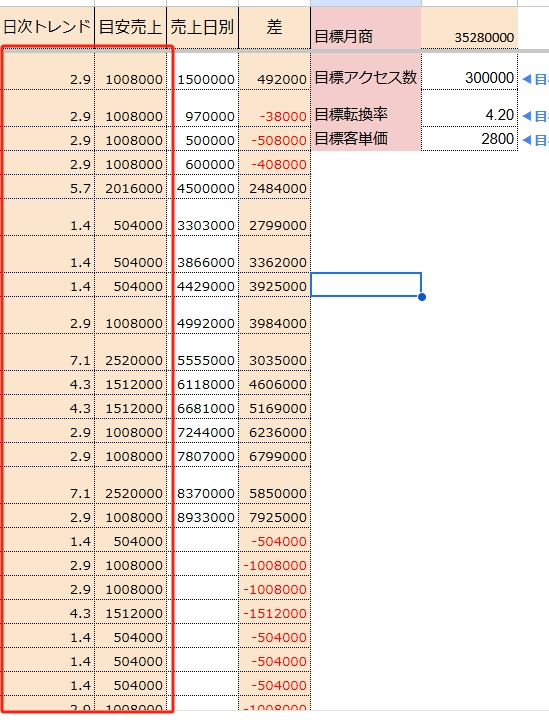This screenshot has width=549, height=720.
Task: Click blue note marker beside 4.20
Action: [x=527, y=116]
